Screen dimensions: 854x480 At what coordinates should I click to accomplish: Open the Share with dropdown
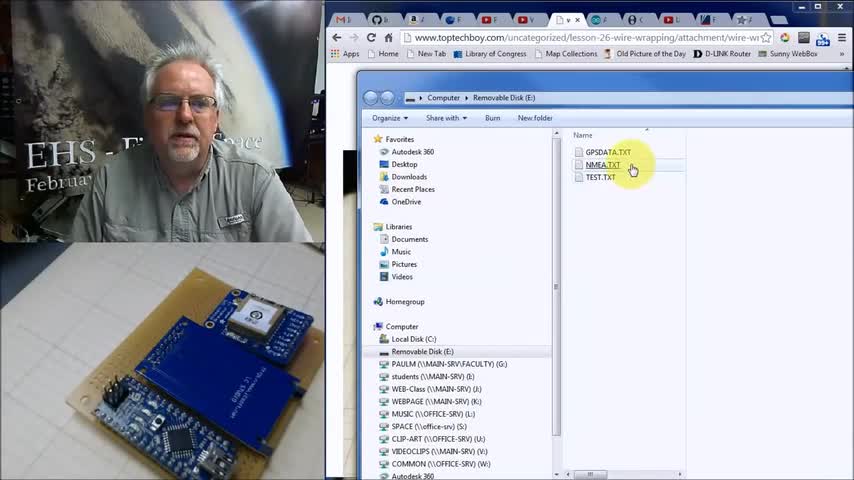(446, 118)
